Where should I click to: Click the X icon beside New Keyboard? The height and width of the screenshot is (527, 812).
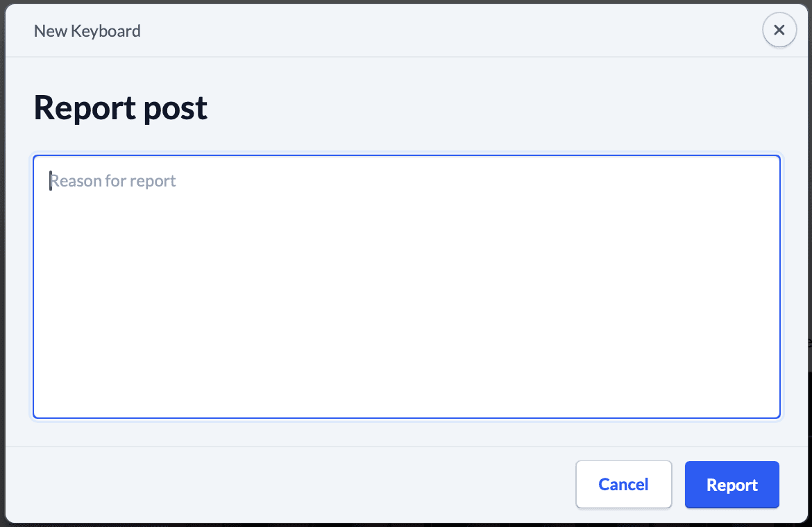point(779,30)
